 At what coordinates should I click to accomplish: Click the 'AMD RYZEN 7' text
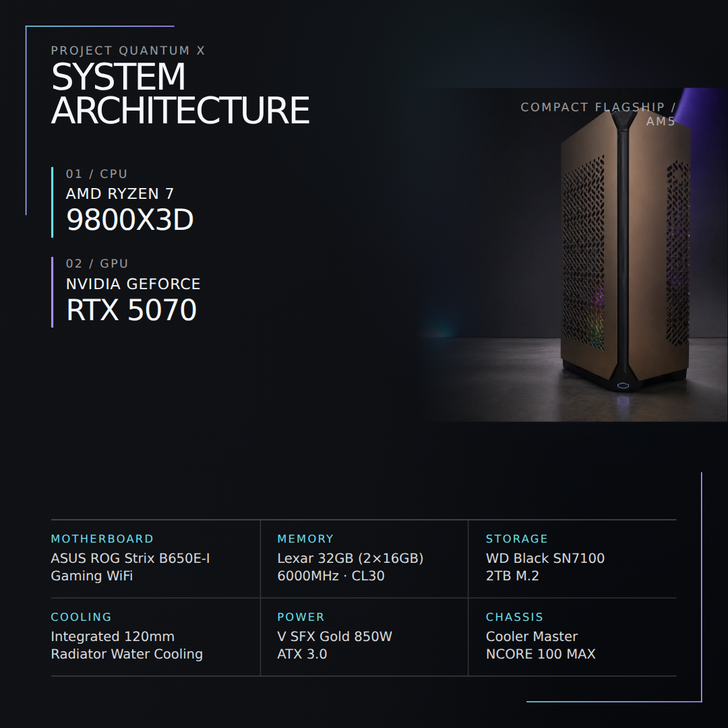click(x=120, y=193)
